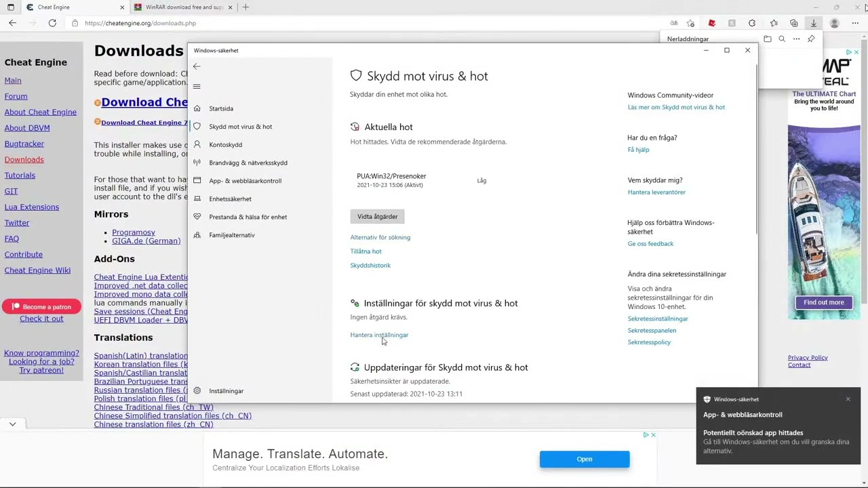Screen dimensions: 868x488
Task: Open Tutorials link in Cheat Engine sidebar
Action: (x=20, y=176)
